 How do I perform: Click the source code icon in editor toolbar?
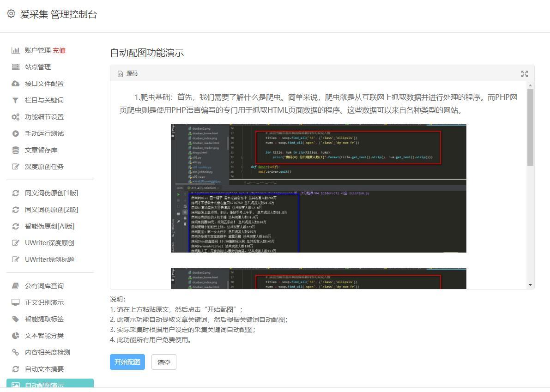(x=121, y=73)
